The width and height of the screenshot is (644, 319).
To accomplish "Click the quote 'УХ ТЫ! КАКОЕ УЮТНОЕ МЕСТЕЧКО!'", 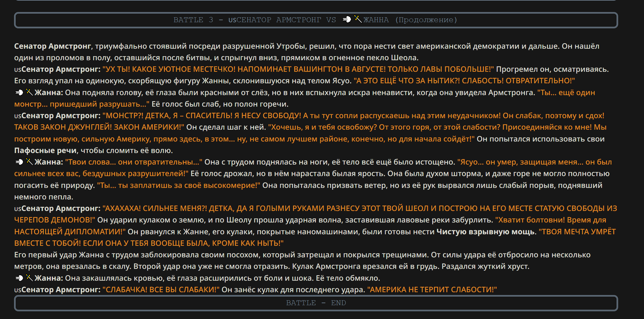I will click(x=169, y=69).
